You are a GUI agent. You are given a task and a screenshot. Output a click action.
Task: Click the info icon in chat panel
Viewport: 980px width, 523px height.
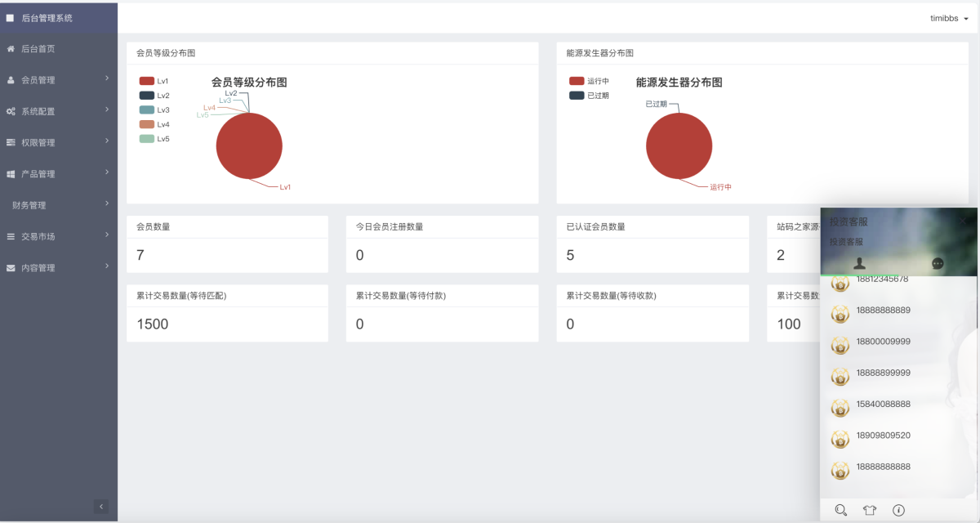click(898, 510)
